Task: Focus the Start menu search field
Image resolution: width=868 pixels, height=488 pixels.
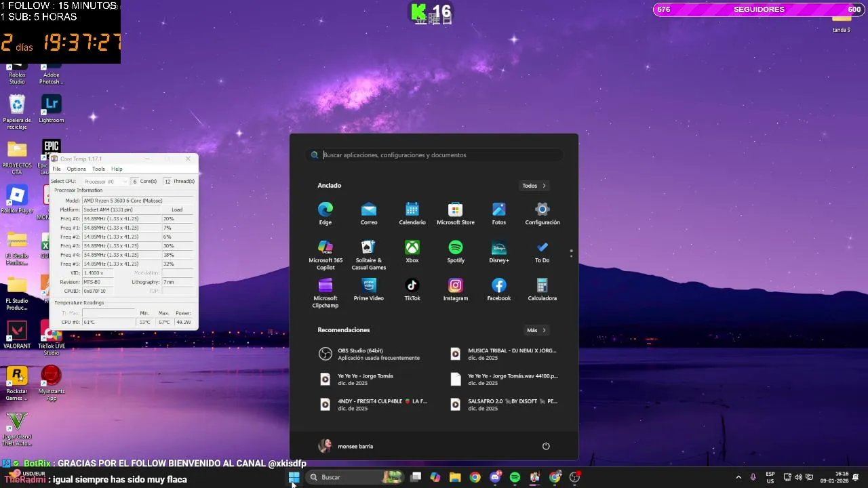Action: pyautogui.click(x=434, y=155)
